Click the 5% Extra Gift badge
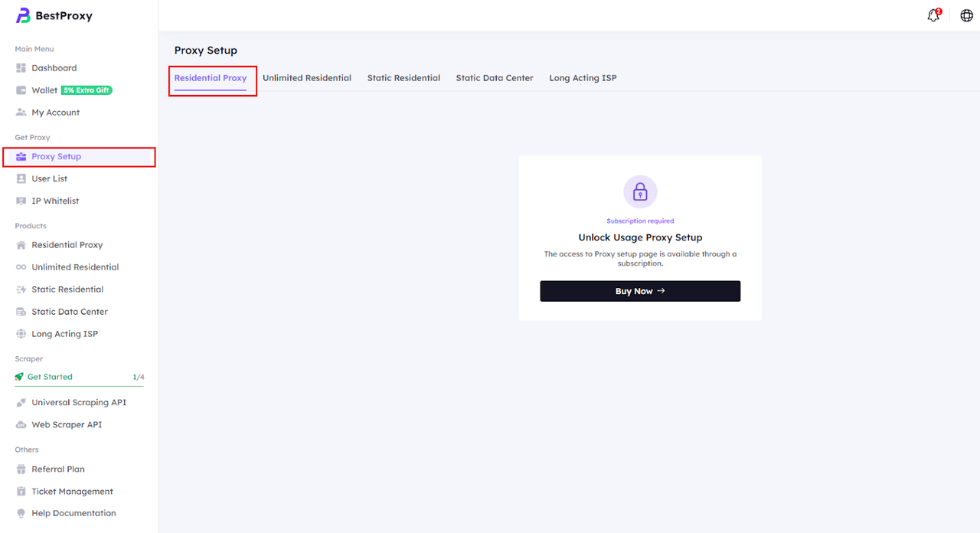This screenshot has width=980, height=533. pos(87,90)
